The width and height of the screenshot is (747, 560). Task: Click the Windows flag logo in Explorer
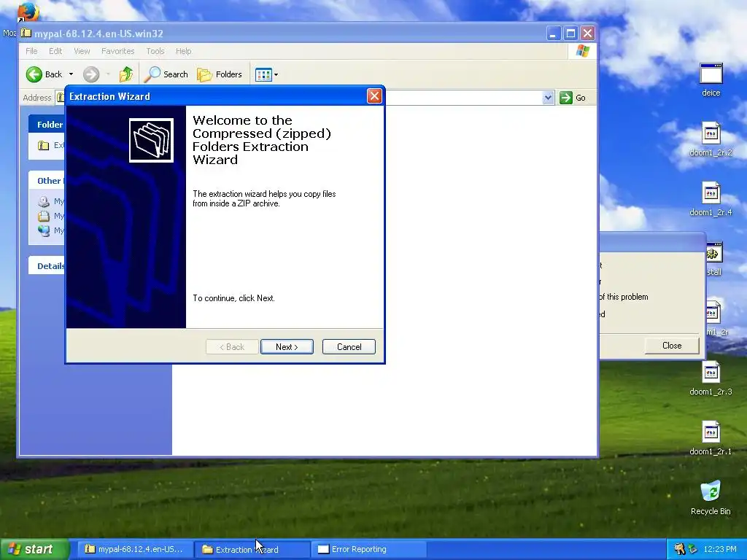click(582, 51)
